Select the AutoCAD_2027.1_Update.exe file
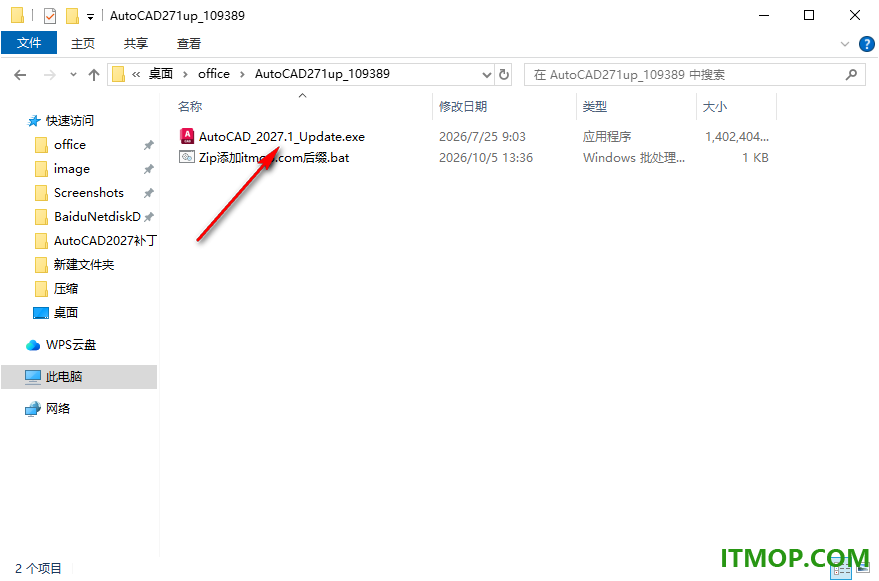The image size is (879, 581). click(281, 137)
